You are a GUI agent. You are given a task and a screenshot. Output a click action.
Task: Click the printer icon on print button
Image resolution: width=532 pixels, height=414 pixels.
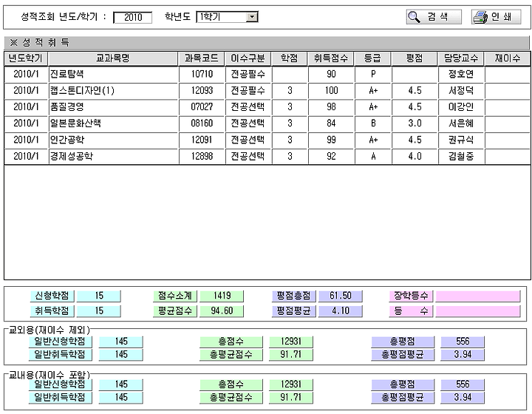(480, 17)
